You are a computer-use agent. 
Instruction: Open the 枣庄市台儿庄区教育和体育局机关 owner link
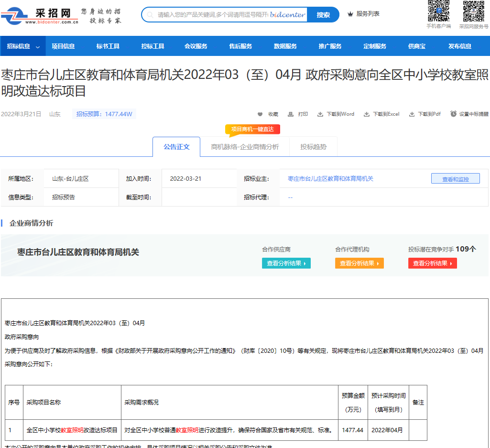tap(330, 179)
